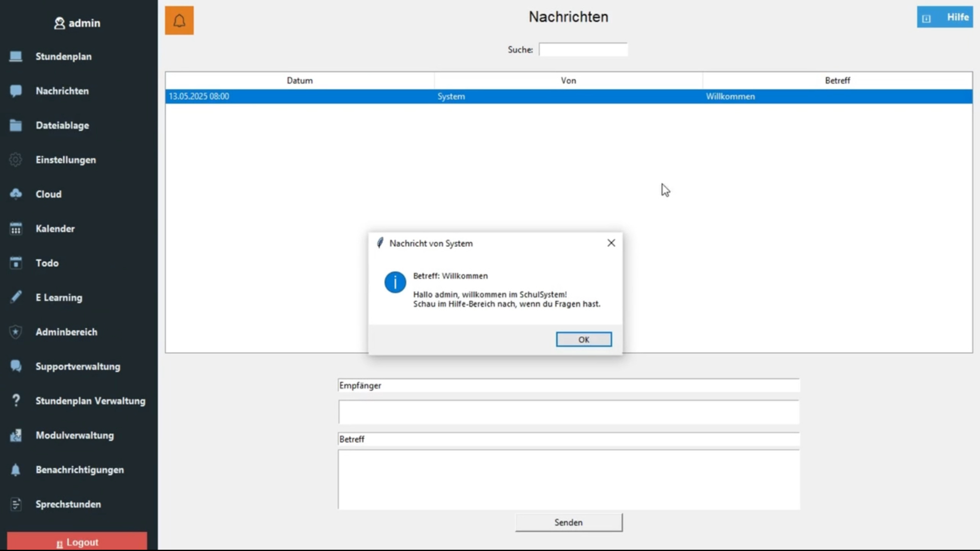This screenshot has height=551, width=980.
Task: Click the Benachrichtigungen bell icon
Action: [x=16, y=469]
